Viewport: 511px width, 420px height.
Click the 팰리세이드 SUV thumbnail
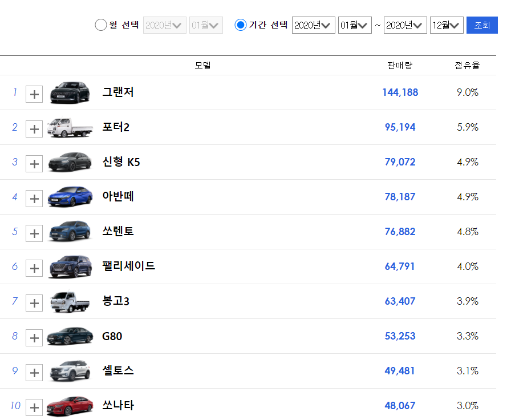(x=70, y=266)
